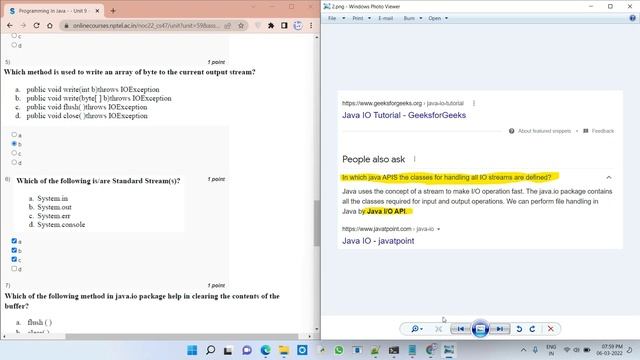Open Chat app on taskbar

click(247, 350)
